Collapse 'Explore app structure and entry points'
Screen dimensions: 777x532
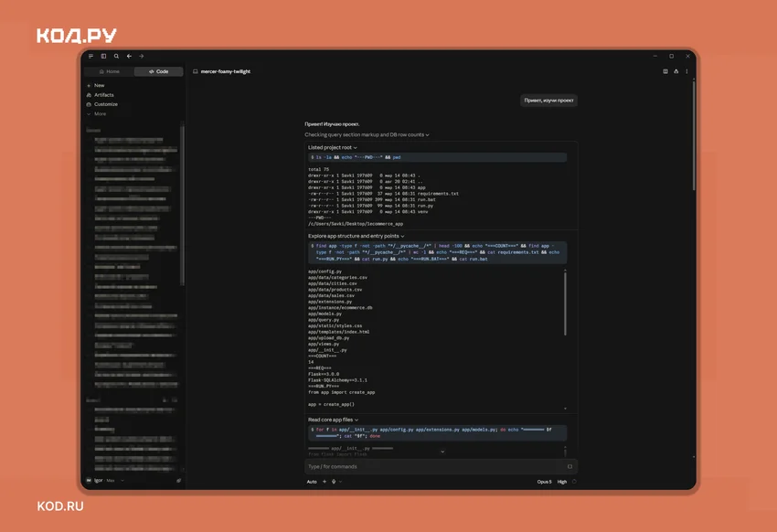point(356,236)
